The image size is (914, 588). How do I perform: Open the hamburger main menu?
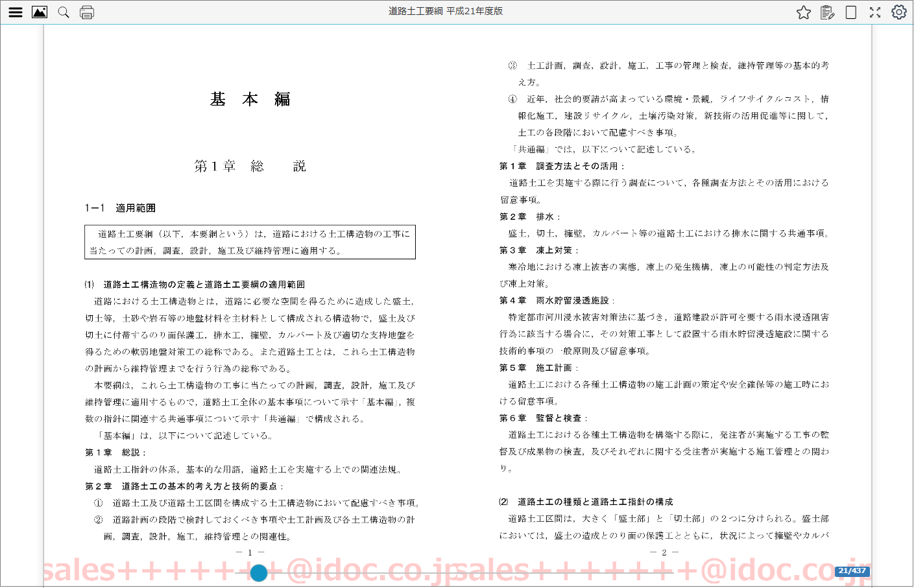16,12
